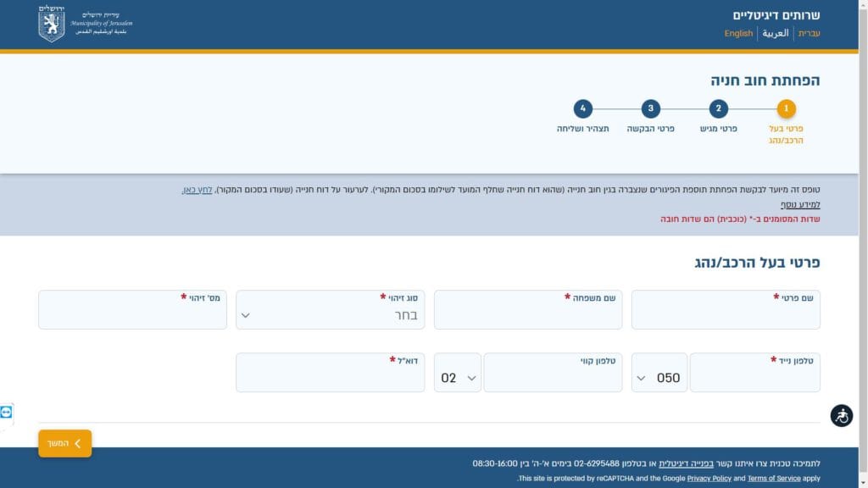Click the Jerusalem Municipality lion logo
Image resolution: width=868 pixels, height=488 pixels.
click(x=52, y=24)
